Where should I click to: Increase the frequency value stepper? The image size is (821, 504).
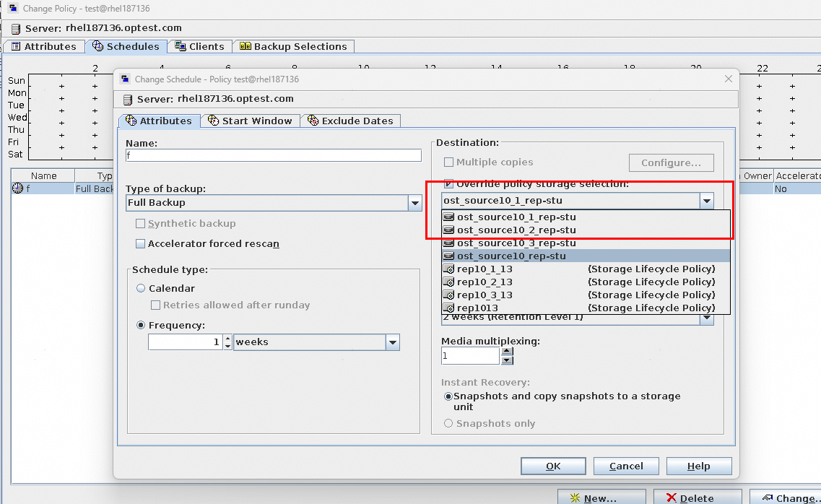click(227, 339)
